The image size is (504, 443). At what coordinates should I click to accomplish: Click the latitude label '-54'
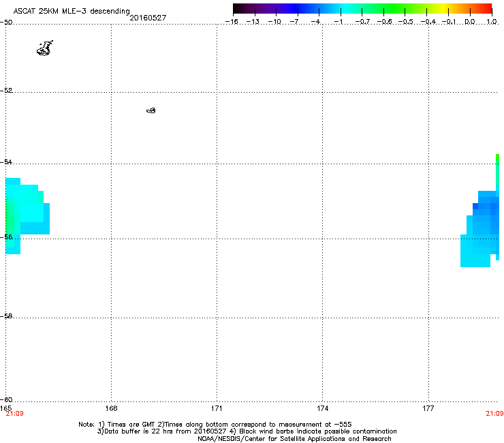point(6,162)
